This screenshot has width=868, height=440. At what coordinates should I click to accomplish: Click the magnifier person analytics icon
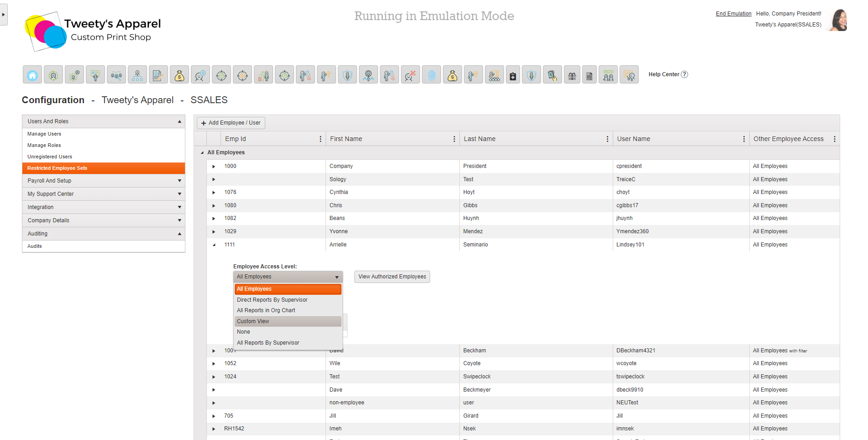[368, 75]
